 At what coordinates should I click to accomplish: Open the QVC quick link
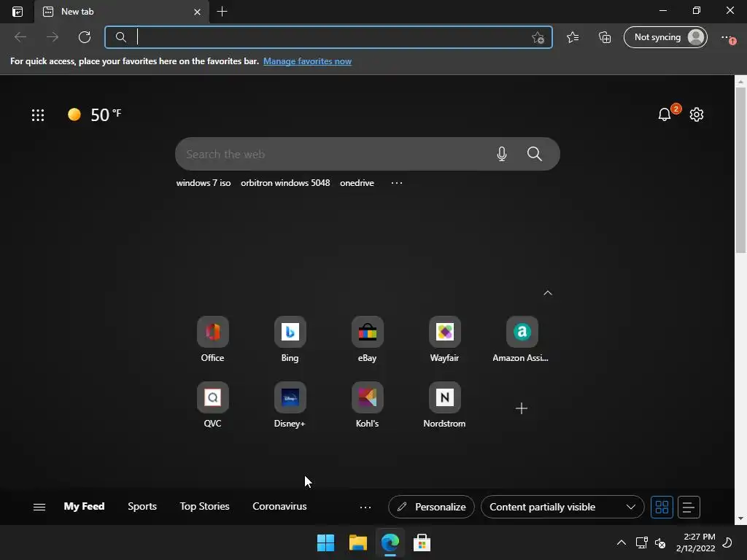coord(212,405)
